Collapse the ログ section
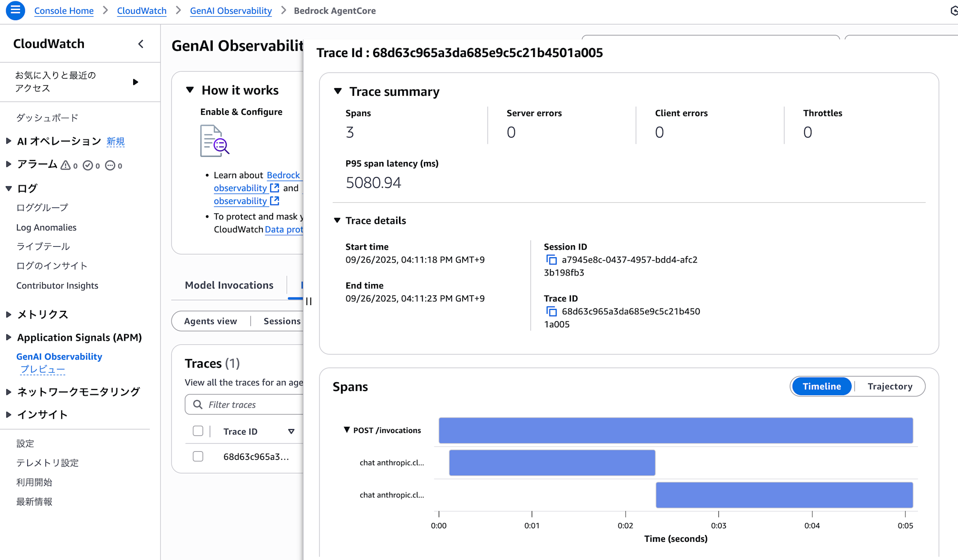 coord(9,188)
